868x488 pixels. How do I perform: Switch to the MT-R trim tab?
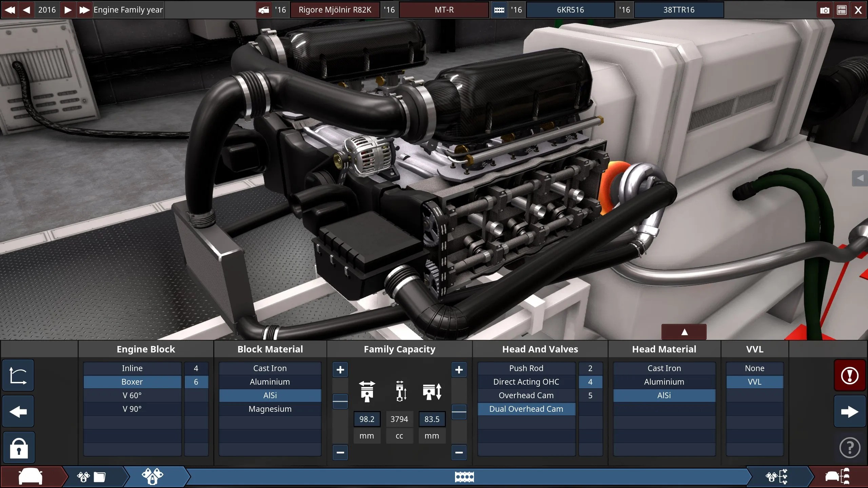point(444,9)
